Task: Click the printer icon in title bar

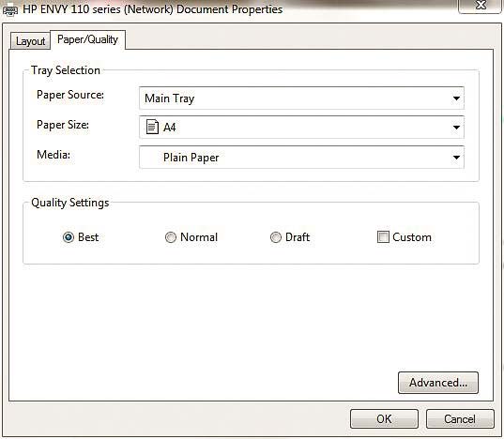Action: pos(9,10)
